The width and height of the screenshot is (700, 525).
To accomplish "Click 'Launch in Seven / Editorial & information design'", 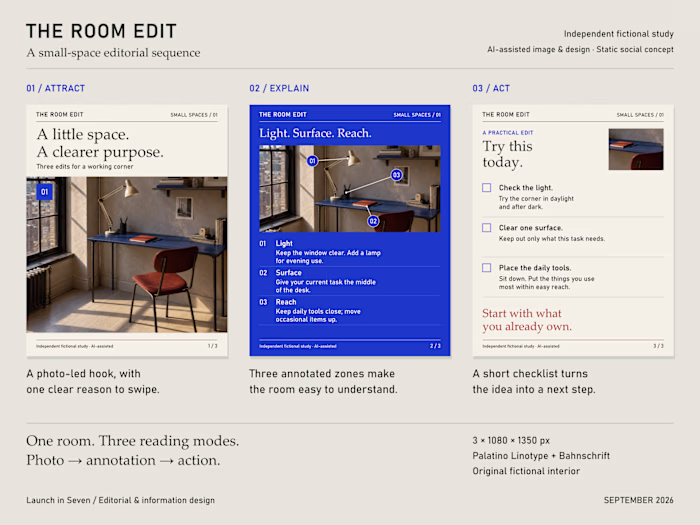I will point(121,500).
